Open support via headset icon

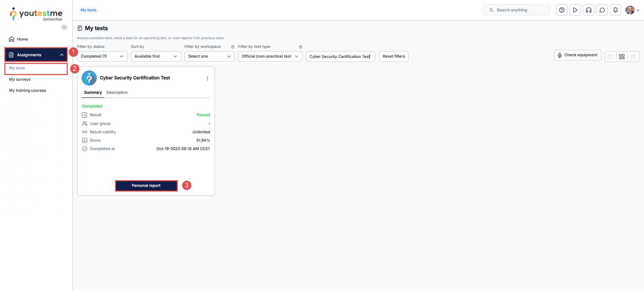[588, 10]
